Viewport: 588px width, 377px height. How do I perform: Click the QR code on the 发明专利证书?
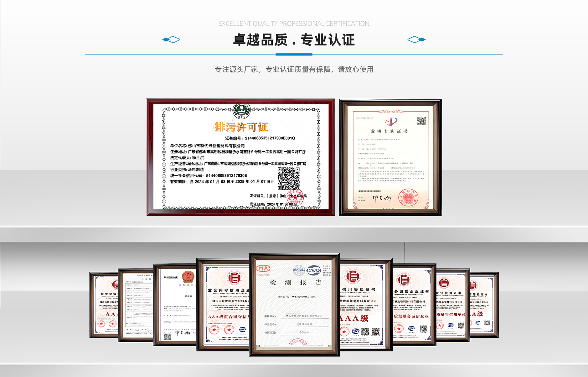pos(421,121)
